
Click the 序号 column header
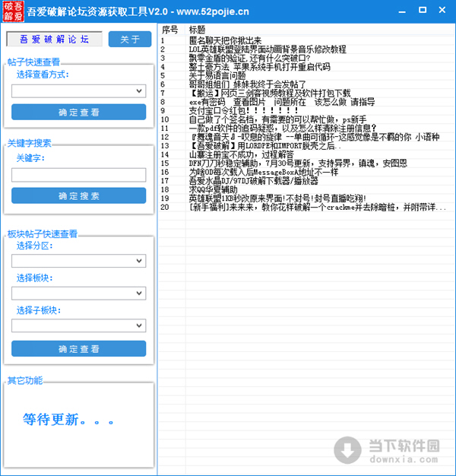pyautogui.click(x=172, y=30)
